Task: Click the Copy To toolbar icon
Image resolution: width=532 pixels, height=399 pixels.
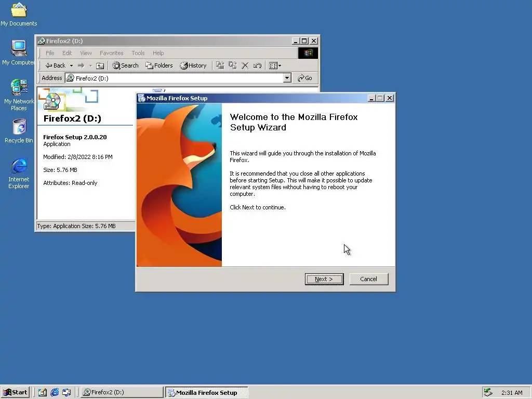Action: point(233,65)
